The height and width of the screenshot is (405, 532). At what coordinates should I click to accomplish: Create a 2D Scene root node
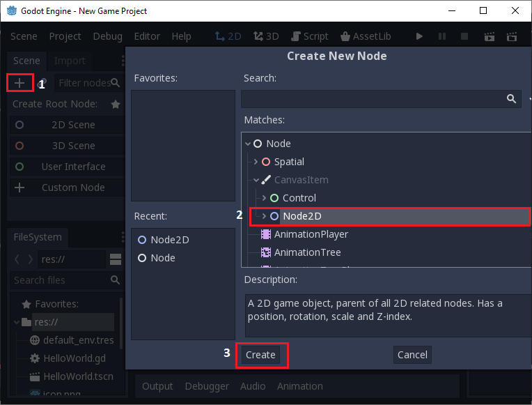pos(67,125)
